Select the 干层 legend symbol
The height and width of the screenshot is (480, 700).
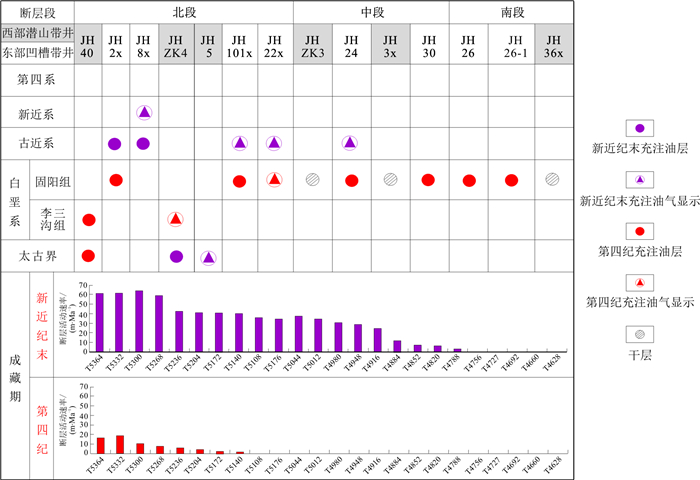[638, 332]
